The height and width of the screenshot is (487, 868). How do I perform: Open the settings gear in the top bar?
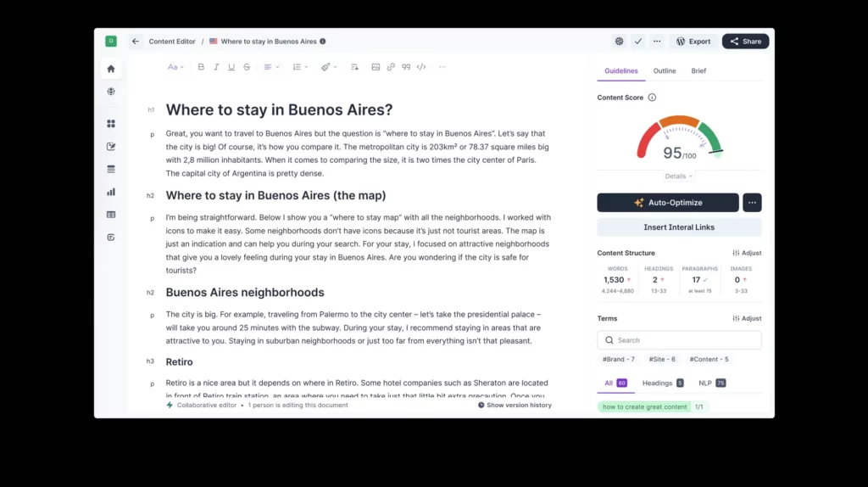point(619,41)
